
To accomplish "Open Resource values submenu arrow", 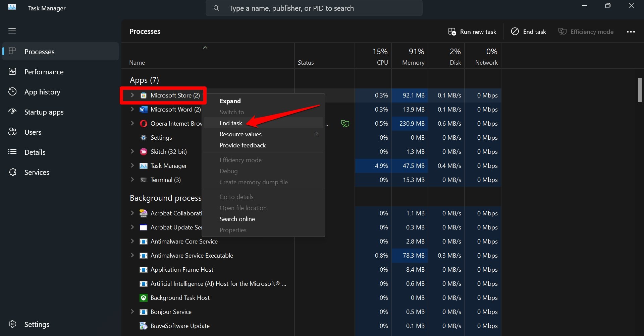I will coord(317,134).
